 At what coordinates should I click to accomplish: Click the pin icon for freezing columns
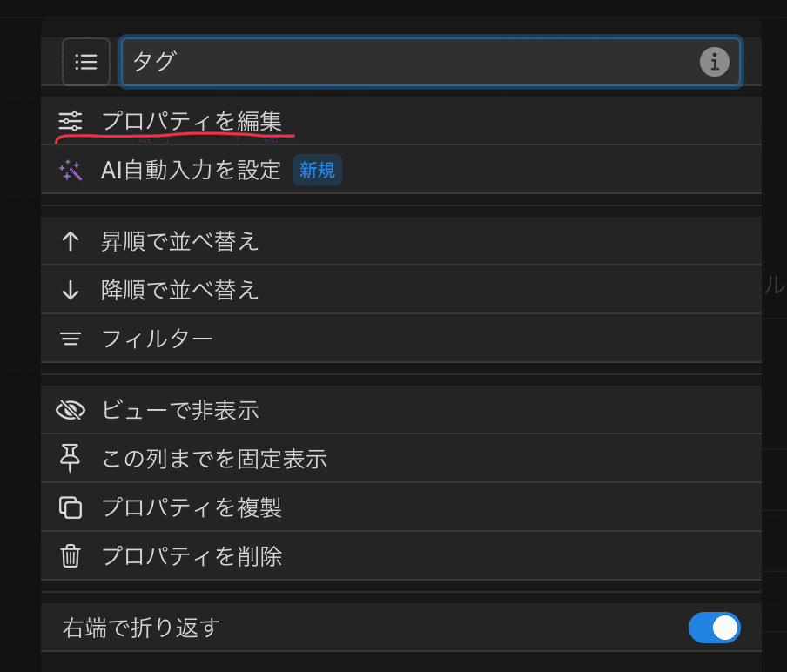coord(71,459)
